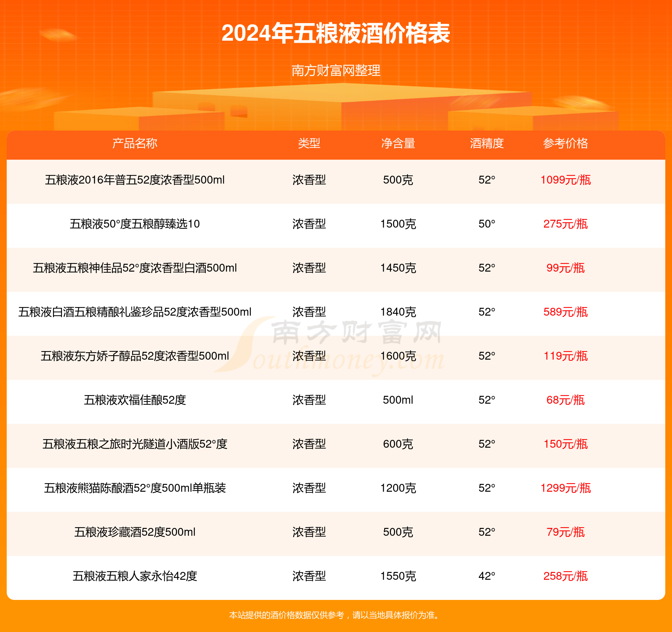Click 浓香型 in the 五粮人家永怡42度 row
The width and height of the screenshot is (672, 632).
(309, 576)
